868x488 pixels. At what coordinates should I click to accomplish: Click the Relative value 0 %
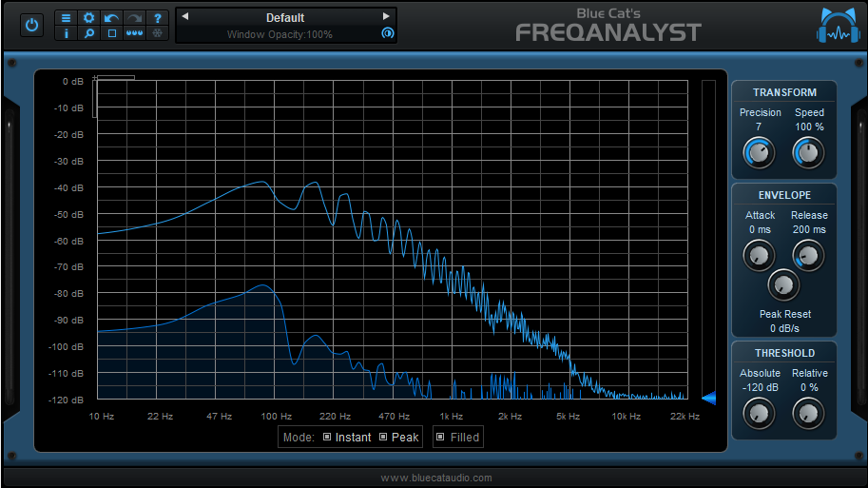point(809,387)
